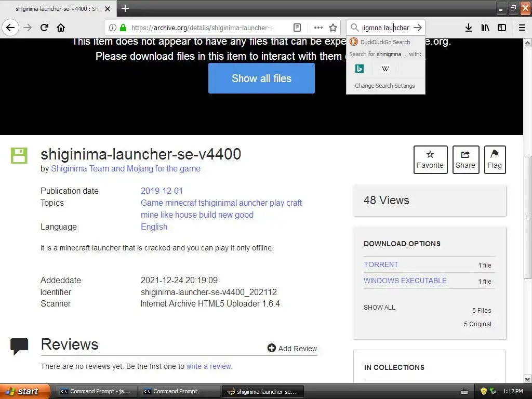The image size is (532, 399).
Task: Click SHOW ALL download files
Action: 379,308
